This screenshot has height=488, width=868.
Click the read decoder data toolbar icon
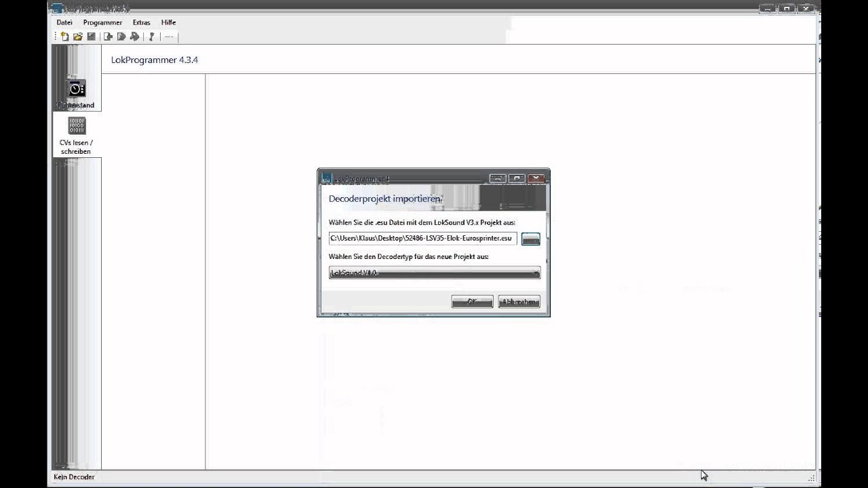[108, 37]
